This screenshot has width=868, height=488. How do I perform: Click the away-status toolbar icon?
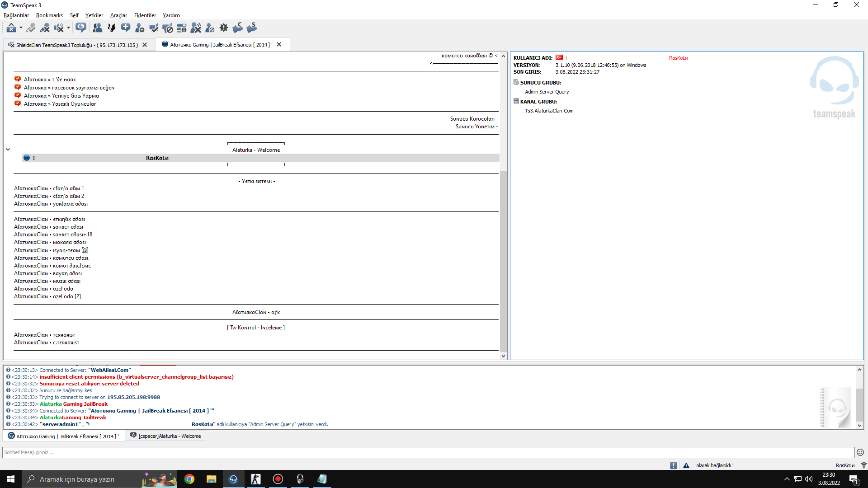[11, 28]
